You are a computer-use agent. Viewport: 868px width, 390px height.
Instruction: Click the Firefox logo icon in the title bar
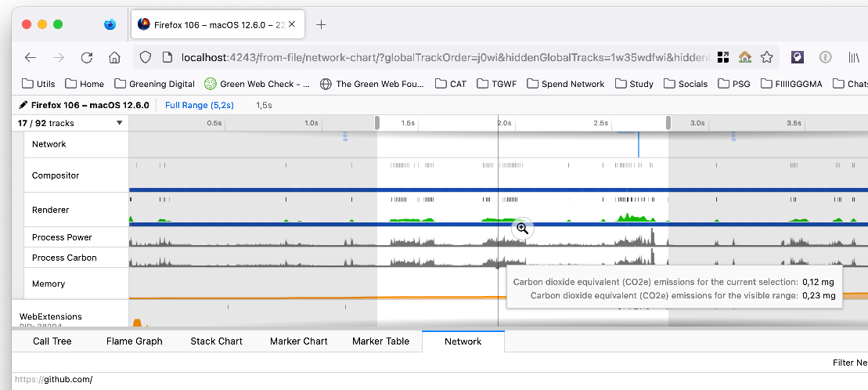click(x=110, y=24)
